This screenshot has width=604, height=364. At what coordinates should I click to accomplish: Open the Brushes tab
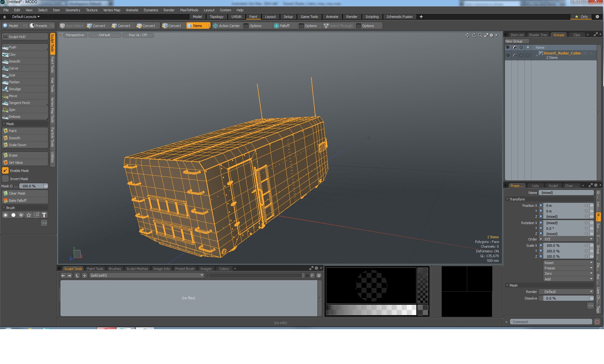pos(115,269)
